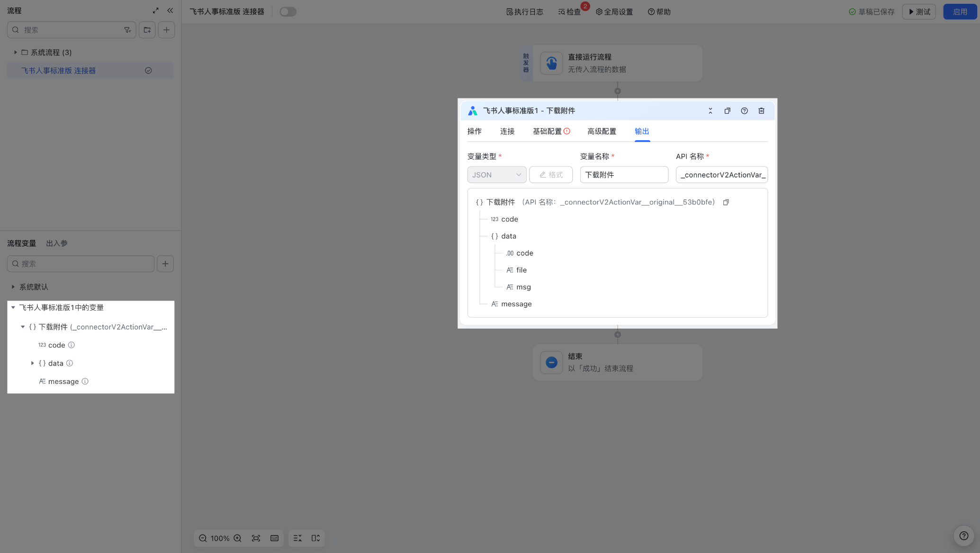Click the 格式 button
The height and width of the screenshot is (553, 980).
pyautogui.click(x=551, y=175)
